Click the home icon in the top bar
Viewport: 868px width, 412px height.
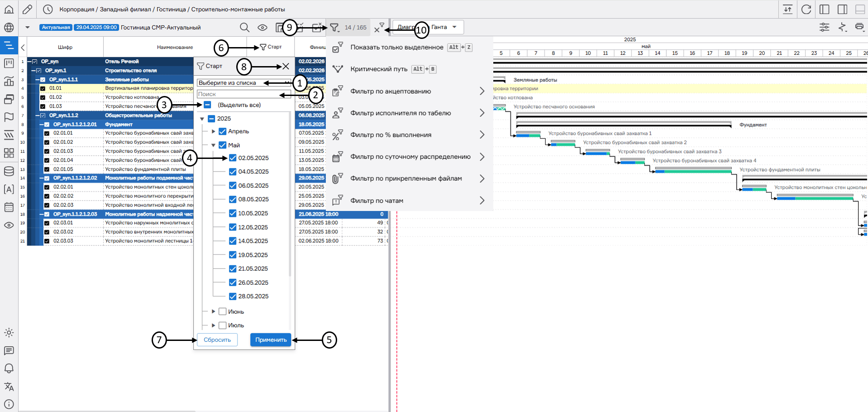[9, 9]
